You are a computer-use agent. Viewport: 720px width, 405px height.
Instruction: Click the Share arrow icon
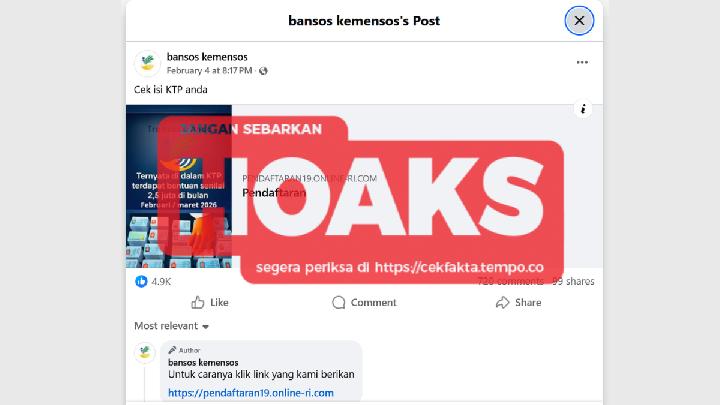502,303
